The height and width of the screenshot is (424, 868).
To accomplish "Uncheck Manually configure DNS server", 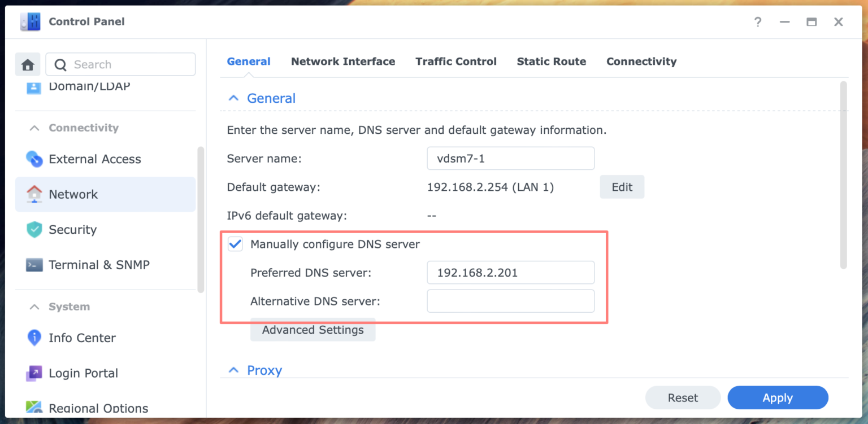I will pyautogui.click(x=235, y=244).
